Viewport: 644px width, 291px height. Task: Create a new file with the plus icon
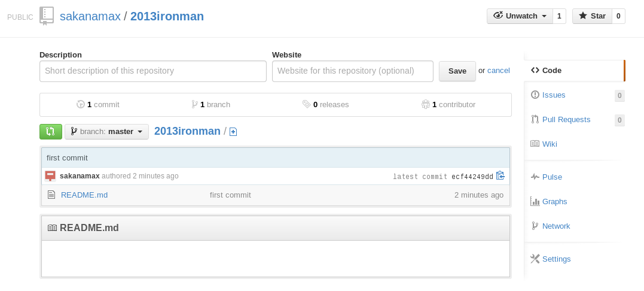pyautogui.click(x=233, y=132)
